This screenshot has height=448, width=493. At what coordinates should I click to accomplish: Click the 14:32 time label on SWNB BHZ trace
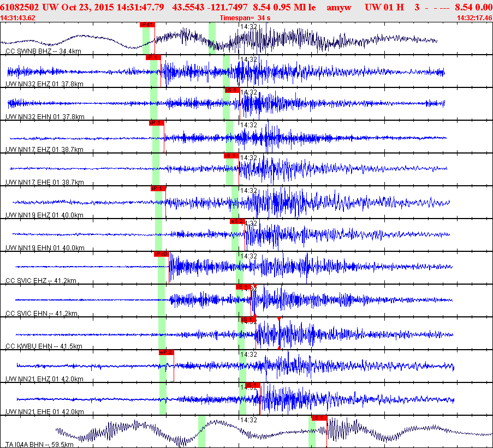(x=249, y=27)
